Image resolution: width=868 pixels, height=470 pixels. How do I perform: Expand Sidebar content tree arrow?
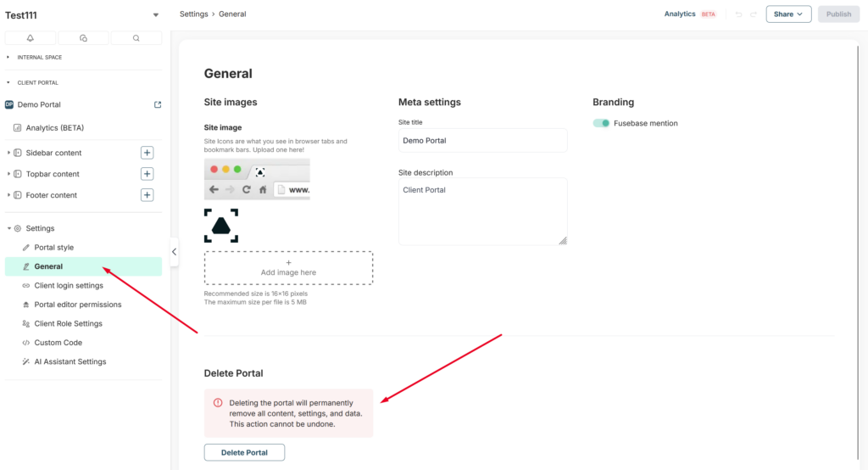tap(8, 153)
